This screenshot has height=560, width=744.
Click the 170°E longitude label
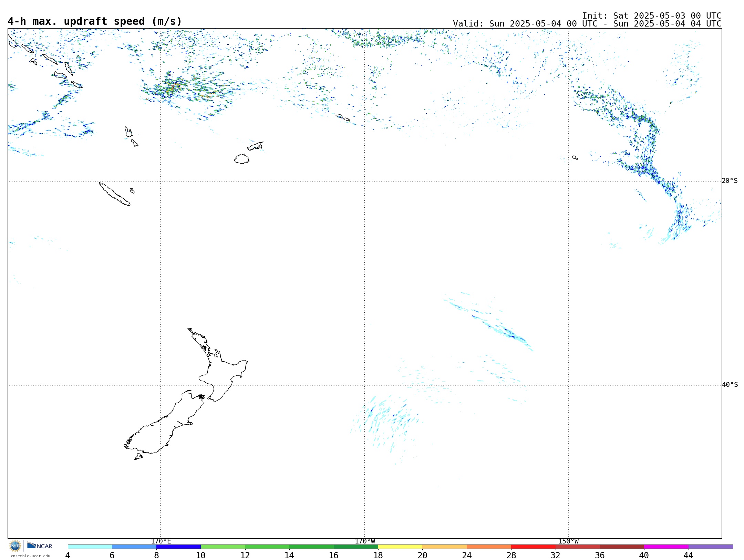click(161, 541)
